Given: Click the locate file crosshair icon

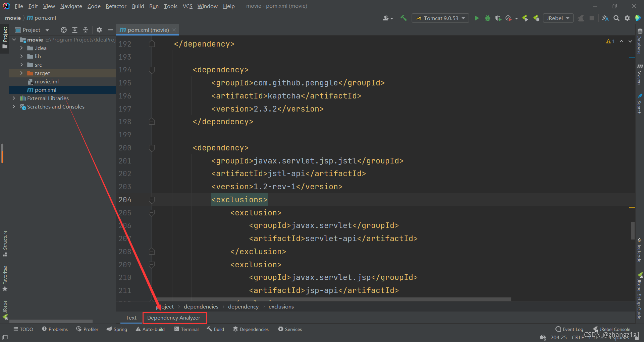Looking at the screenshot, I should pyautogui.click(x=63, y=30).
